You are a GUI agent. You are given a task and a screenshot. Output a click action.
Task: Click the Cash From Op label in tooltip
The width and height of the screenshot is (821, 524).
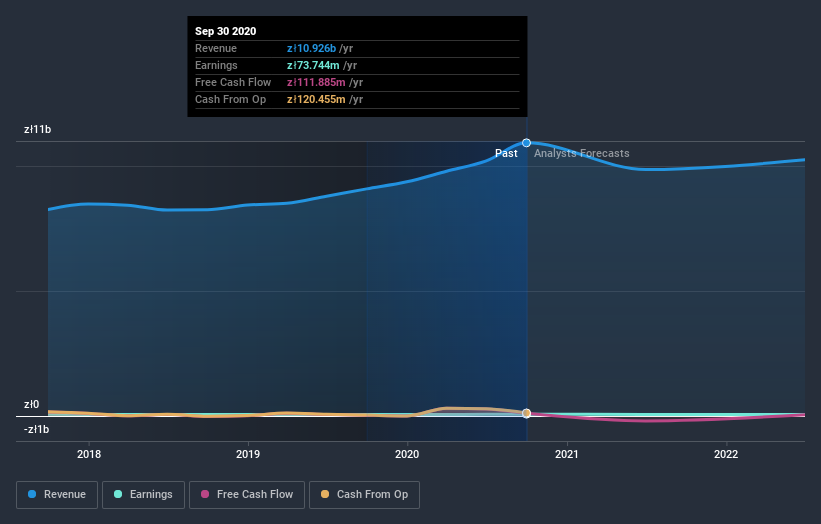tap(230, 99)
